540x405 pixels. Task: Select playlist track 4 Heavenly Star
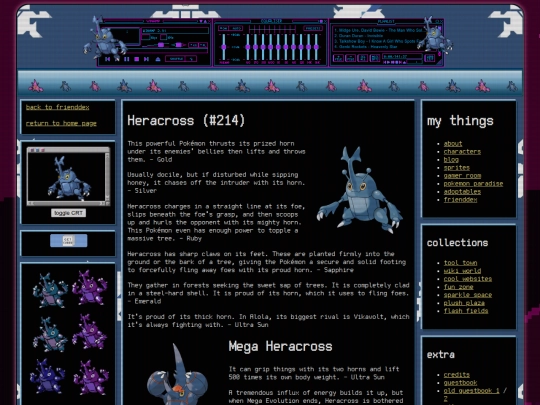coord(366,47)
